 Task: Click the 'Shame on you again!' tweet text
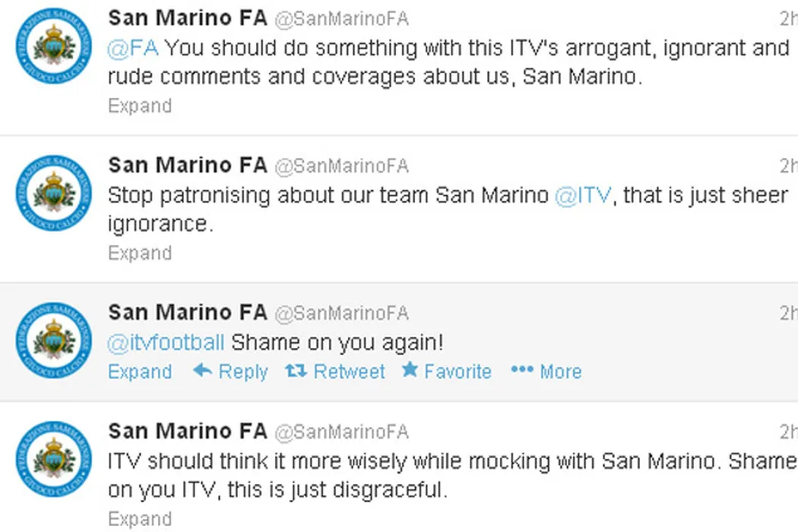pos(337,343)
